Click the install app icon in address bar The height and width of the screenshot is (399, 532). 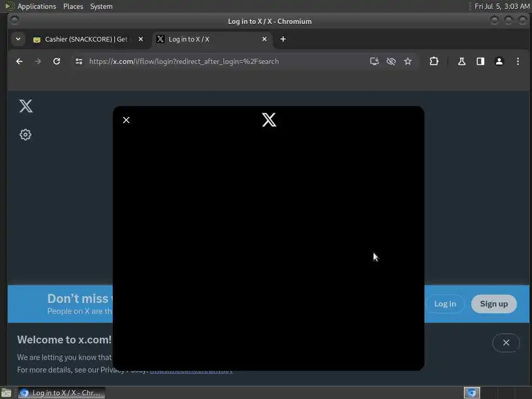point(374,61)
